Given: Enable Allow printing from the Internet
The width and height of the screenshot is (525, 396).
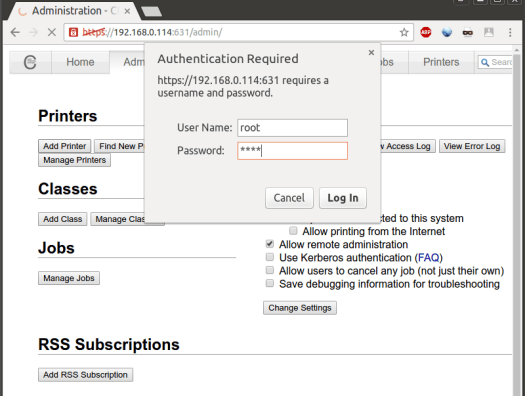Looking at the screenshot, I should 293,231.
